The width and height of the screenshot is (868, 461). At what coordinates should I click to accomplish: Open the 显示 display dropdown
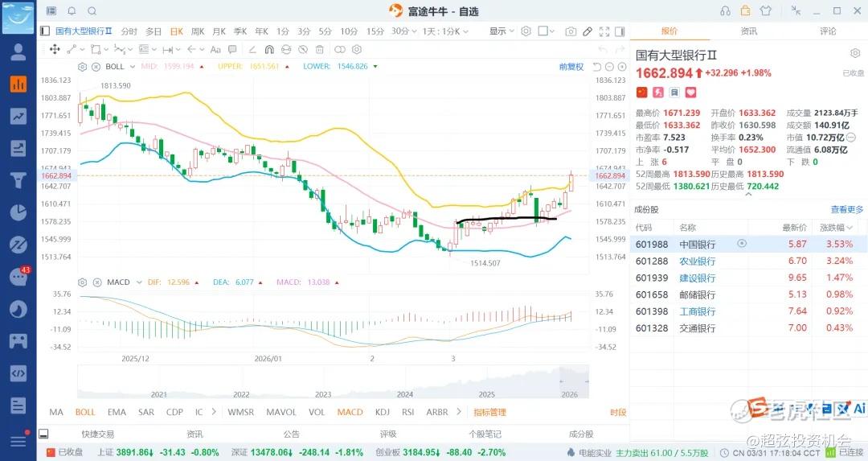502,31
